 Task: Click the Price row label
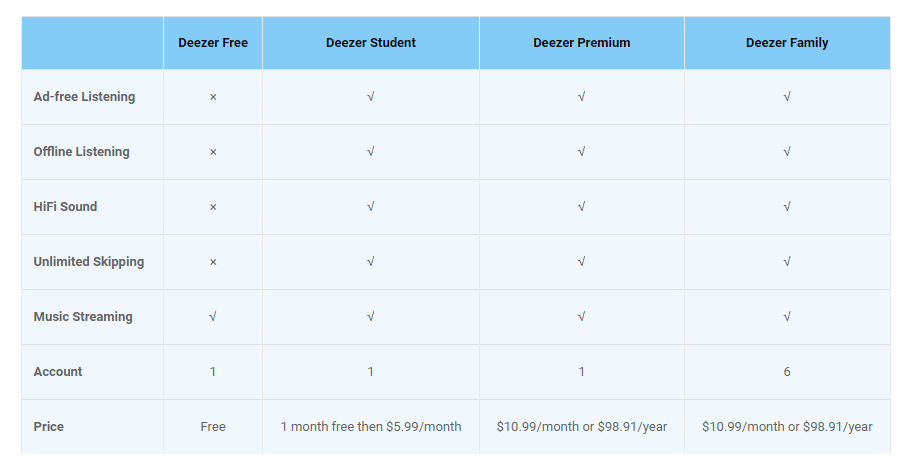pos(48,427)
